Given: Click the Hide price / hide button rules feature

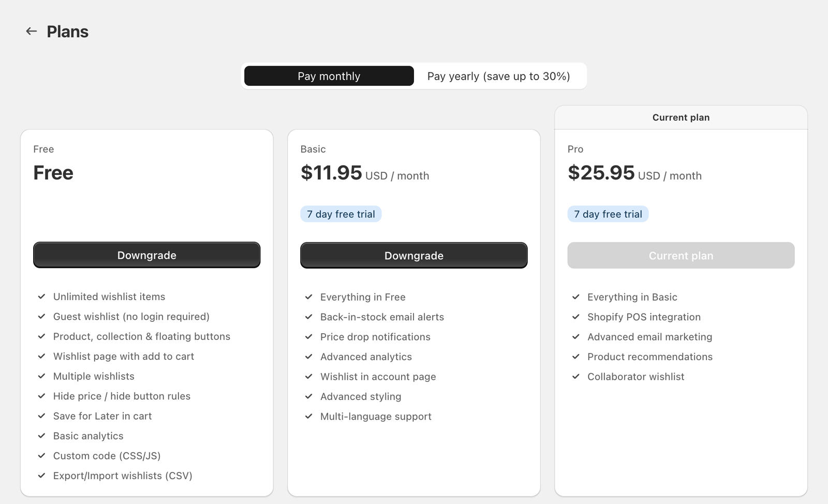Looking at the screenshot, I should (122, 396).
